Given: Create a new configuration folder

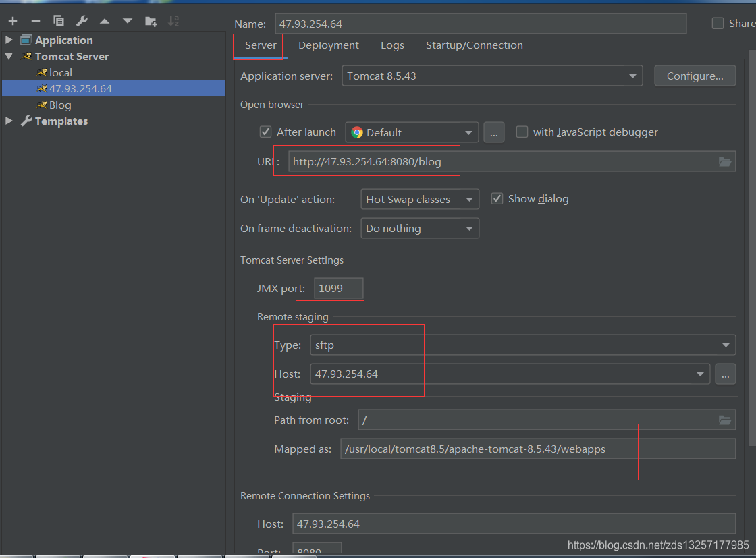Looking at the screenshot, I should 151,21.
